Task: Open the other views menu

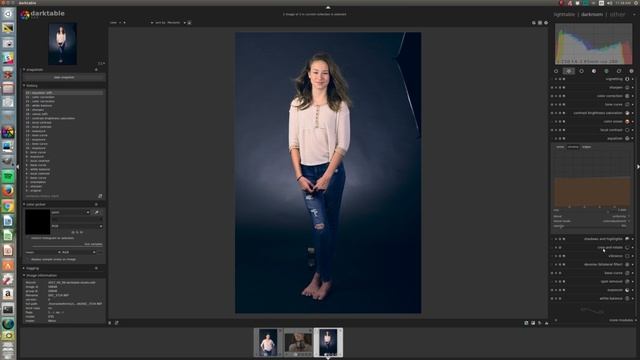Action: (x=617, y=14)
